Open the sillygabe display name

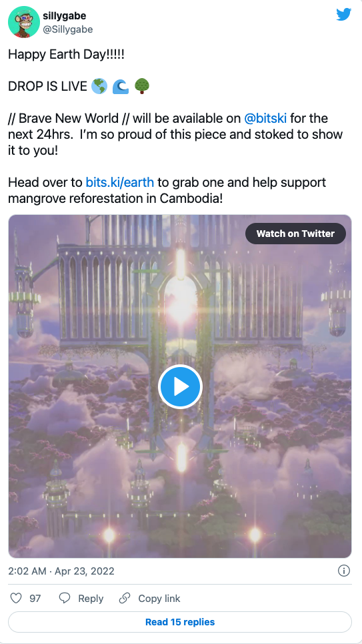click(65, 16)
